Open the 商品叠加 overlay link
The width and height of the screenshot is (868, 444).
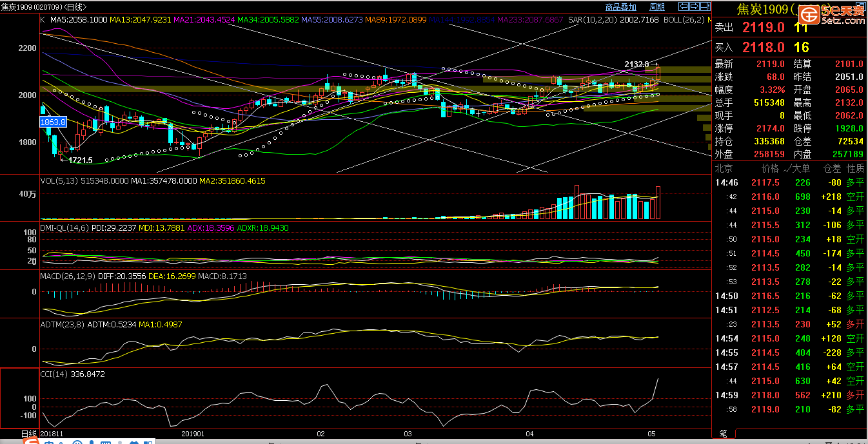click(x=621, y=7)
